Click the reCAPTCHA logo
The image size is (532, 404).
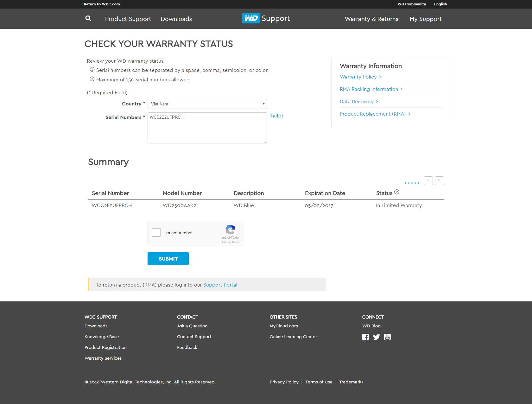point(231,230)
